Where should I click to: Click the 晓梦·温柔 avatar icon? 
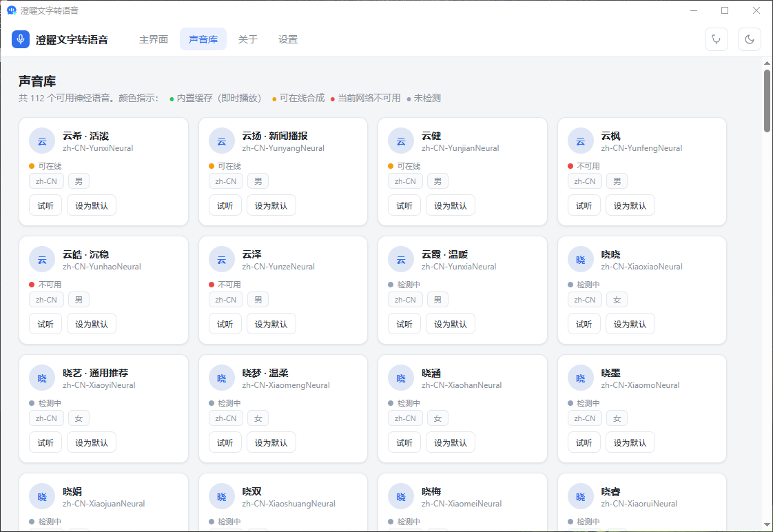[x=221, y=378]
